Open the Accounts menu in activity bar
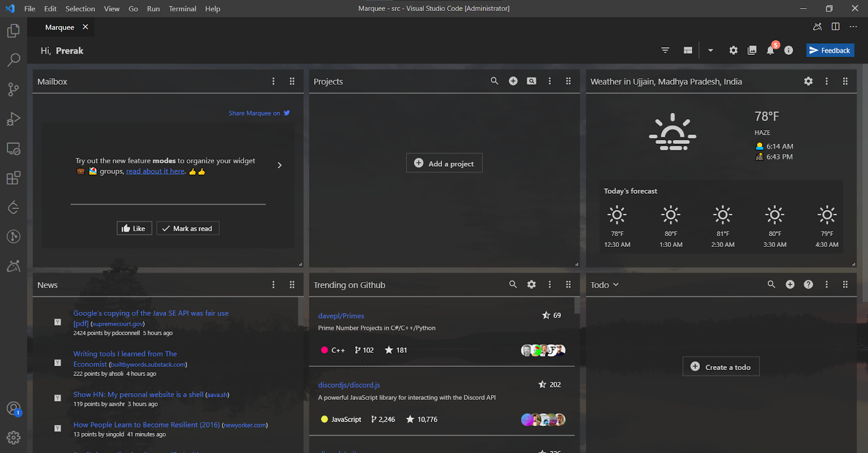868x453 pixels. [x=14, y=409]
